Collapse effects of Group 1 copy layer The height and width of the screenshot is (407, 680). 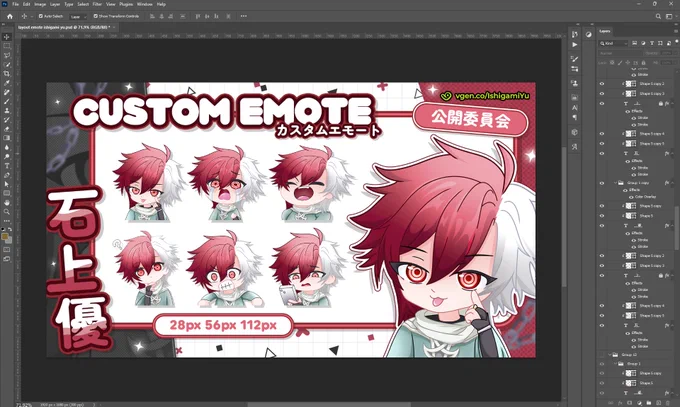click(673, 183)
